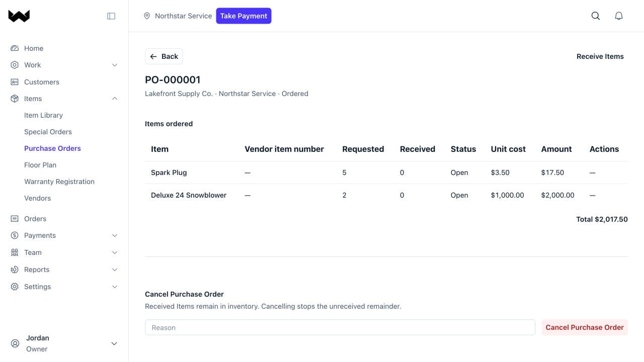Click the Home gauge icon

click(x=15, y=48)
